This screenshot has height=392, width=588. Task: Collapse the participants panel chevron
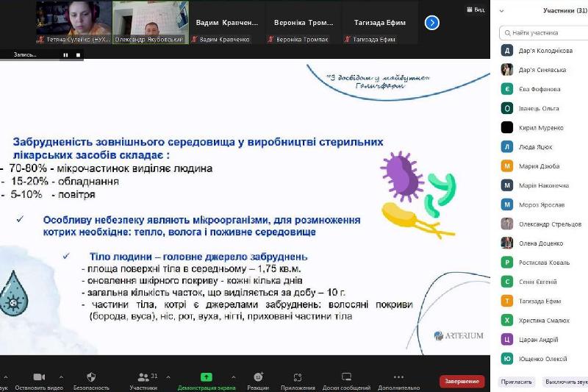point(502,11)
